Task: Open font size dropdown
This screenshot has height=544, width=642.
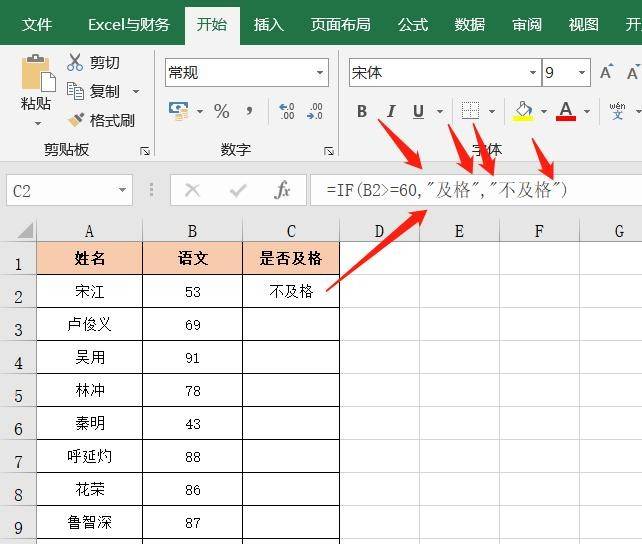Action: [x=581, y=73]
